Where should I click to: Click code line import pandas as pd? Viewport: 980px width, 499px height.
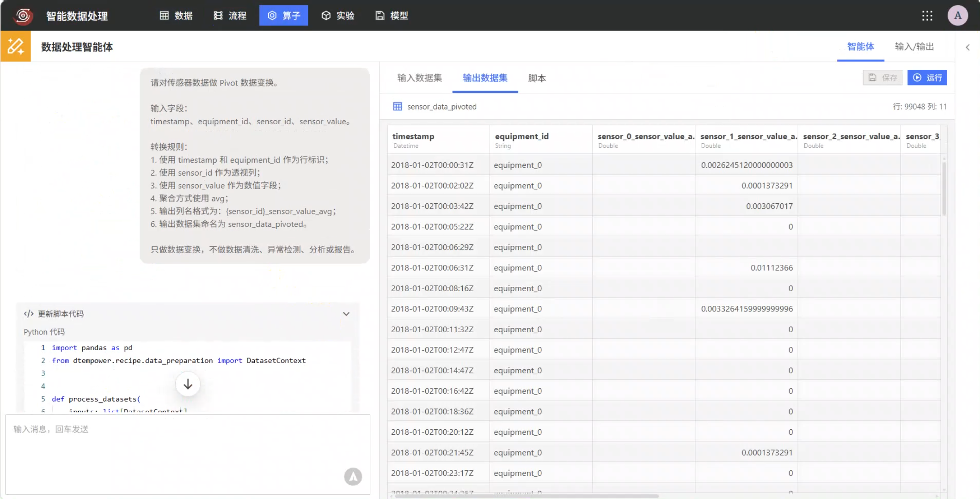coord(92,347)
